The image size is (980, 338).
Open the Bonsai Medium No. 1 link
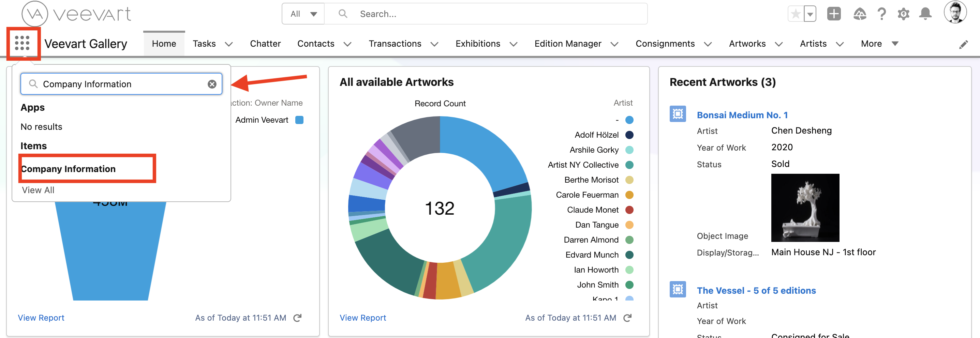tap(742, 115)
